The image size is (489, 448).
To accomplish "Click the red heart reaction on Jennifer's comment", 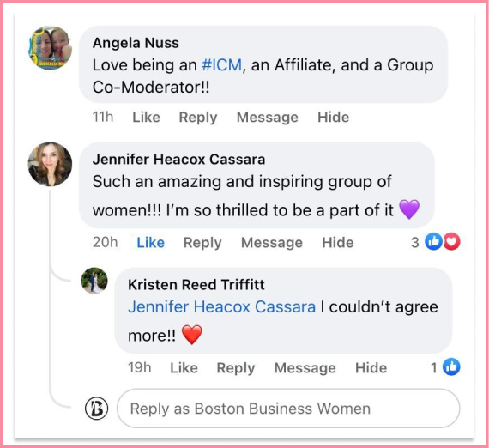I will pyautogui.click(x=451, y=242).
